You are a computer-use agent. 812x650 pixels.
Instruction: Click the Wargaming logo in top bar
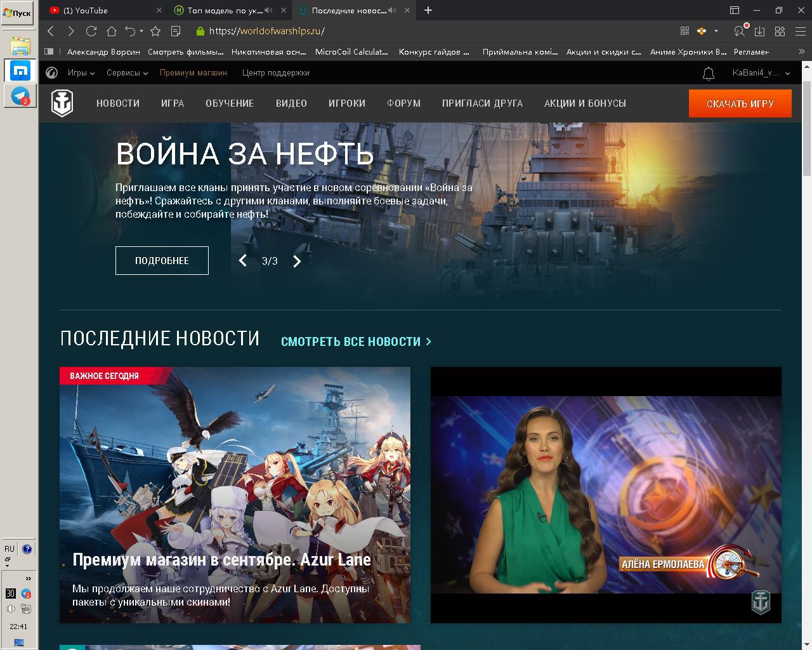tap(52, 73)
